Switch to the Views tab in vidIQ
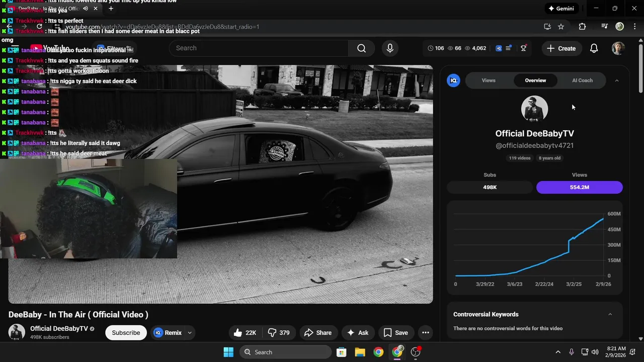The height and width of the screenshot is (362, 644). click(489, 80)
